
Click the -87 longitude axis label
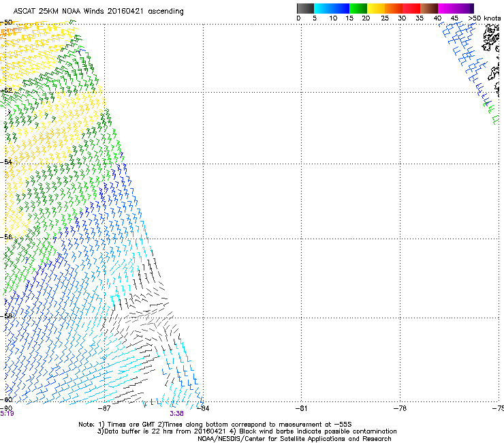104,408
